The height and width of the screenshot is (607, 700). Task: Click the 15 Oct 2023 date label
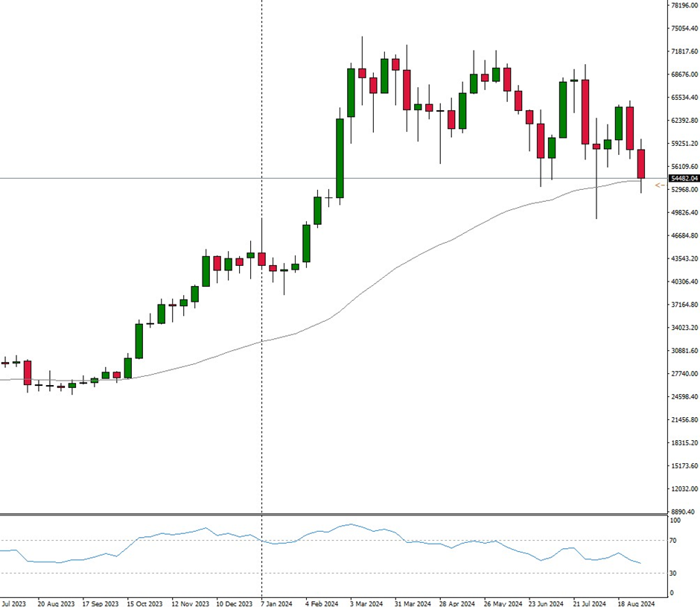tap(144, 603)
